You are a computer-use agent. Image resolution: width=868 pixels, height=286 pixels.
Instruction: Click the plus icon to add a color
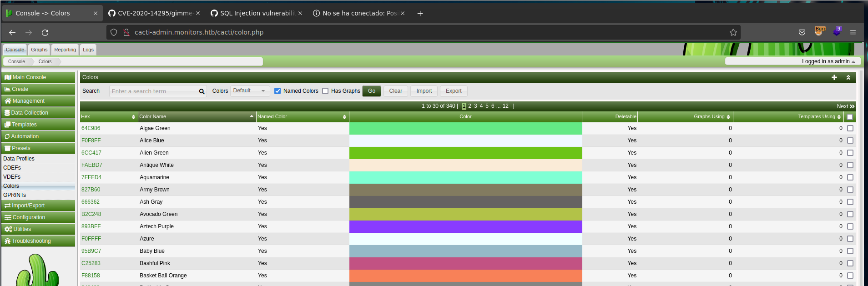point(834,77)
